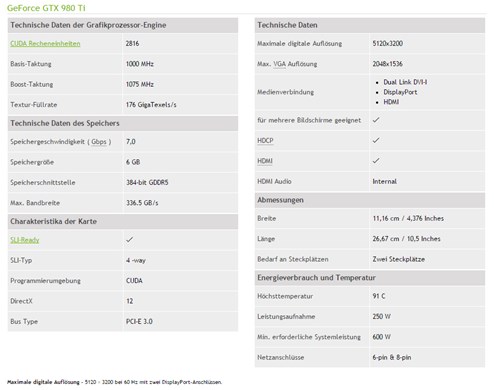Click the HDMI term label under HDCP
Image resolution: width=494 pixels, height=390 pixels.
tap(265, 161)
